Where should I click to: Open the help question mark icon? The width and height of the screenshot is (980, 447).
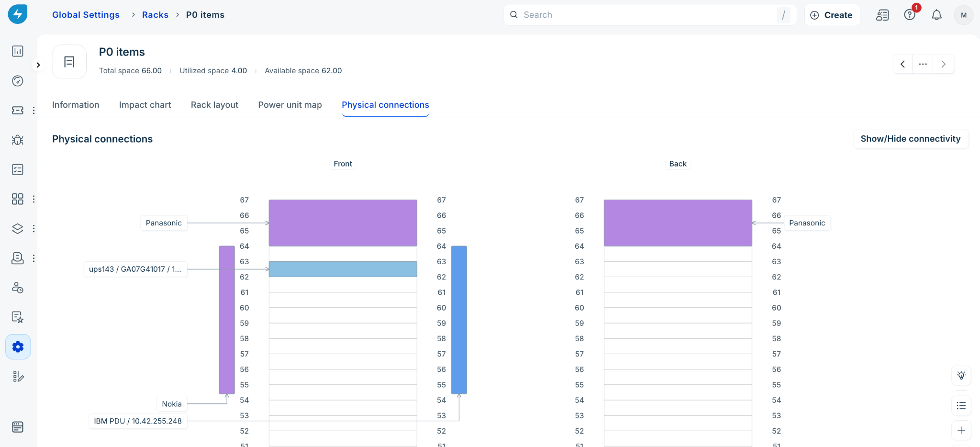[910, 15]
